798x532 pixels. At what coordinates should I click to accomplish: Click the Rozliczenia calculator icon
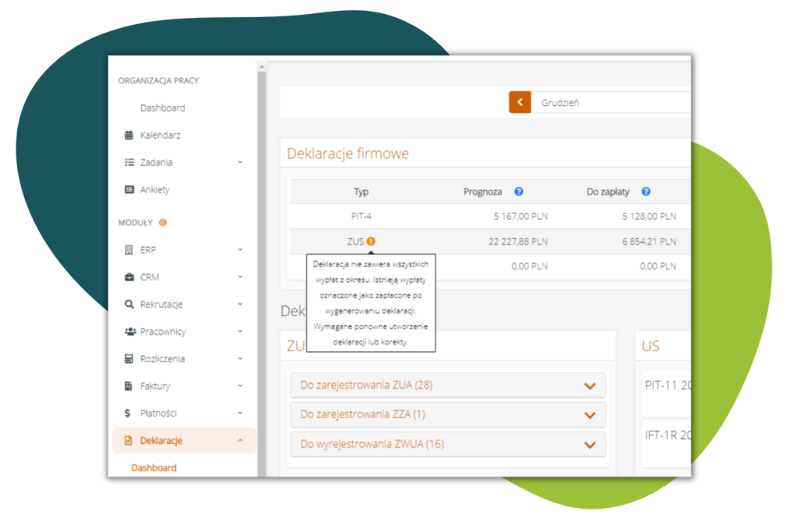129,359
